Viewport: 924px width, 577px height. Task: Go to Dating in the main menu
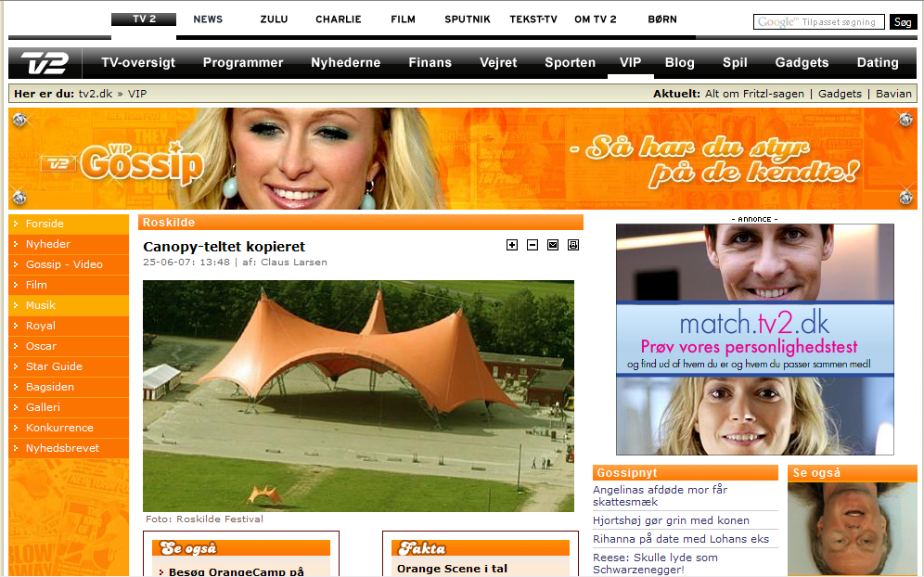(878, 62)
